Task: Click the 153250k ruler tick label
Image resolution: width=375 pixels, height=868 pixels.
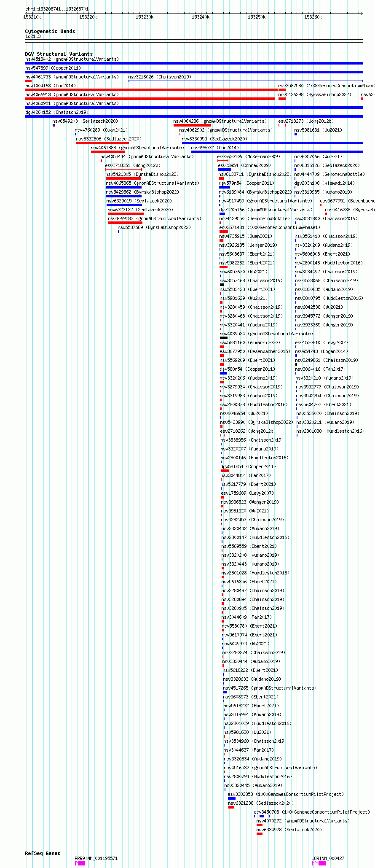Action: click(x=257, y=17)
